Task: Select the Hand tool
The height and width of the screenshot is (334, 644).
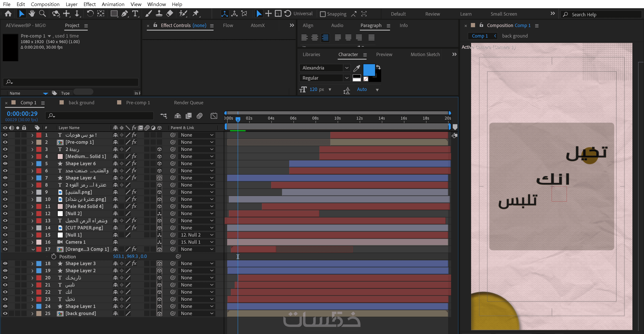Action: [x=32, y=13]
